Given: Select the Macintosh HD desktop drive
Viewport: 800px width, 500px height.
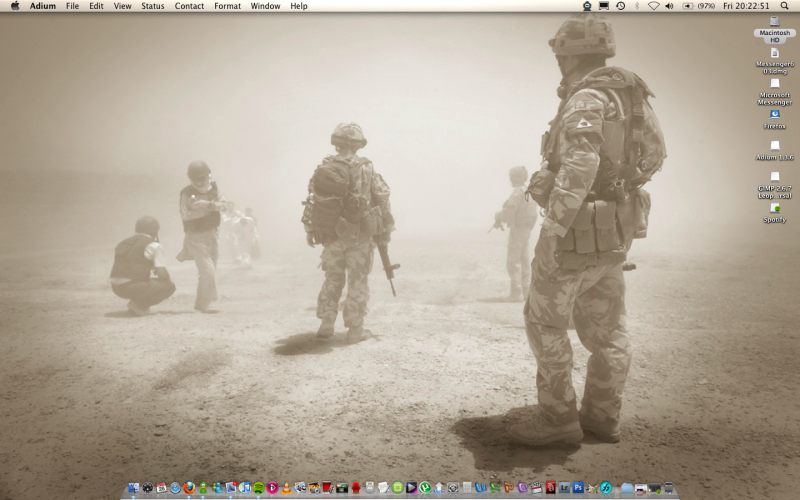Looking at the screenshot, I should pos(775,25).
